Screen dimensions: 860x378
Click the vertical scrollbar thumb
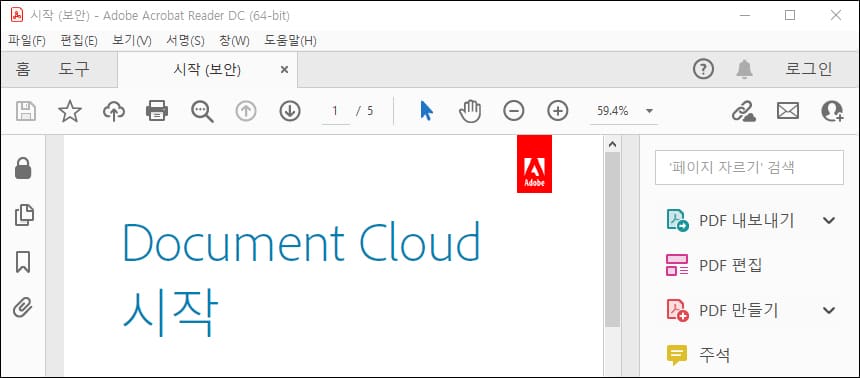613,240
